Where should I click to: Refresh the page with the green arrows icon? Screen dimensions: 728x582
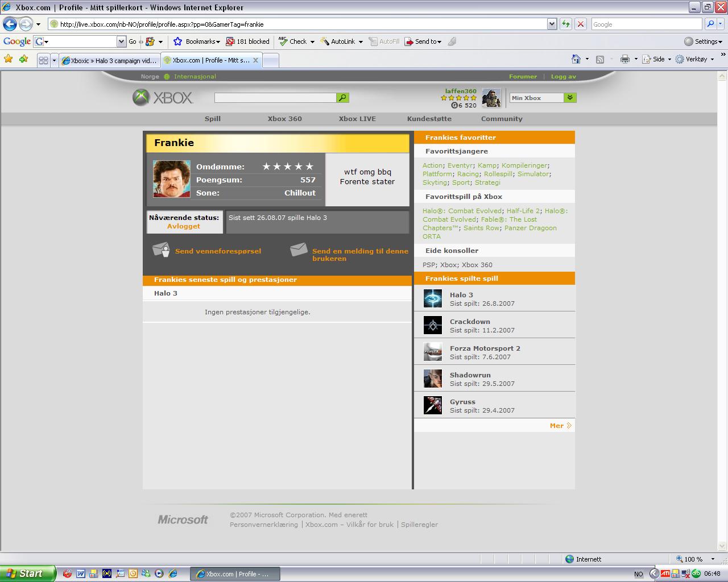pos(566,24)
